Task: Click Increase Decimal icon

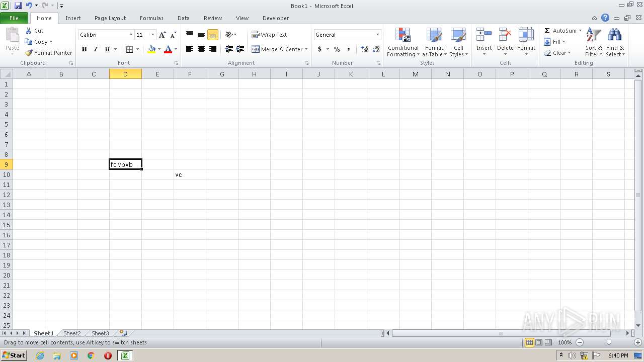Action: pos(364,49)
